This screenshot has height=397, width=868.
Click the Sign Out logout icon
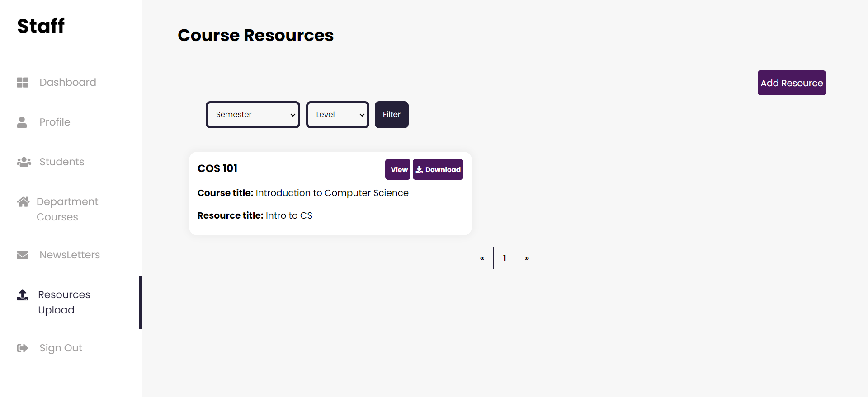[22, 348]
